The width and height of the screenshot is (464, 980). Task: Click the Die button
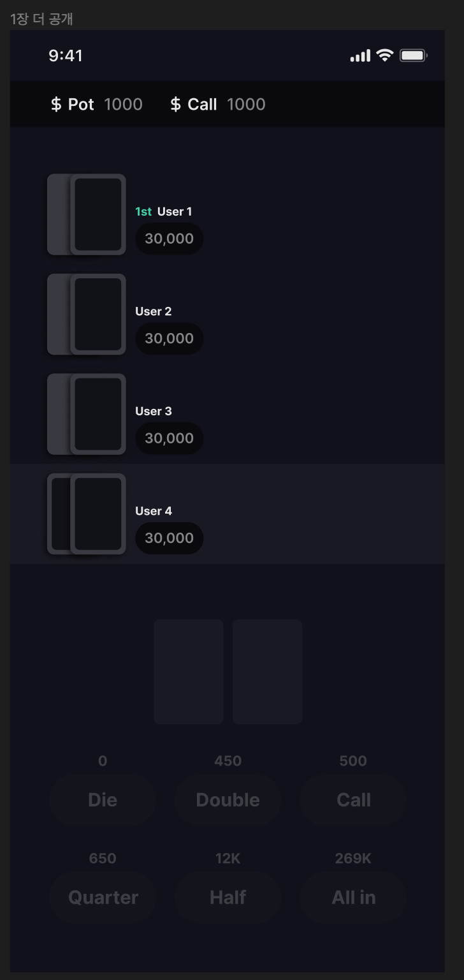pyautogui.click(x=103, y=800)
